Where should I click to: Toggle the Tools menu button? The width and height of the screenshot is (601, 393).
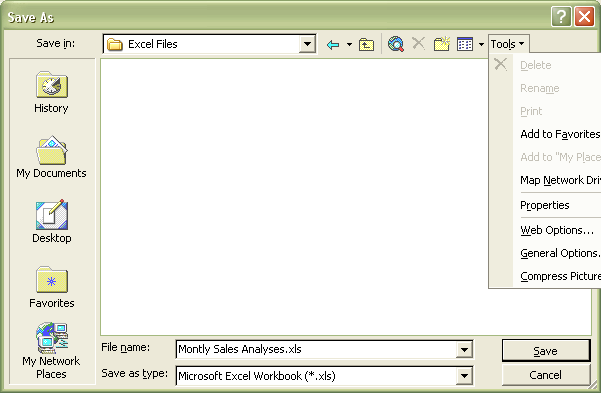(508, 44)
